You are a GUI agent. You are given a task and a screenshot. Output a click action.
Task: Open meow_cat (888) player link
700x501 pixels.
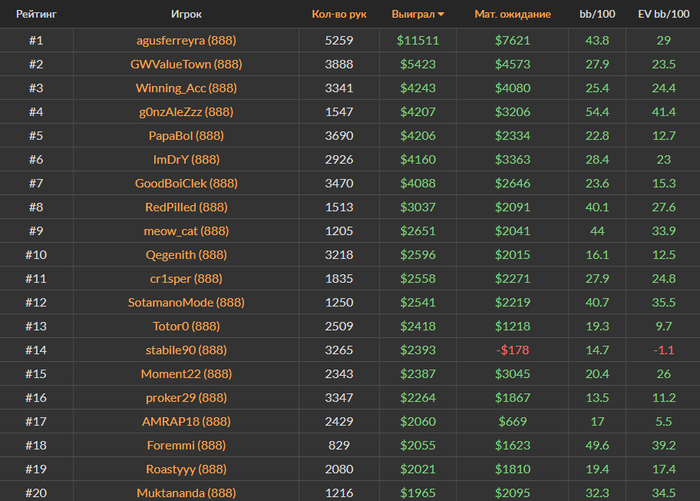pyautogui.click(x=186, y=231)
